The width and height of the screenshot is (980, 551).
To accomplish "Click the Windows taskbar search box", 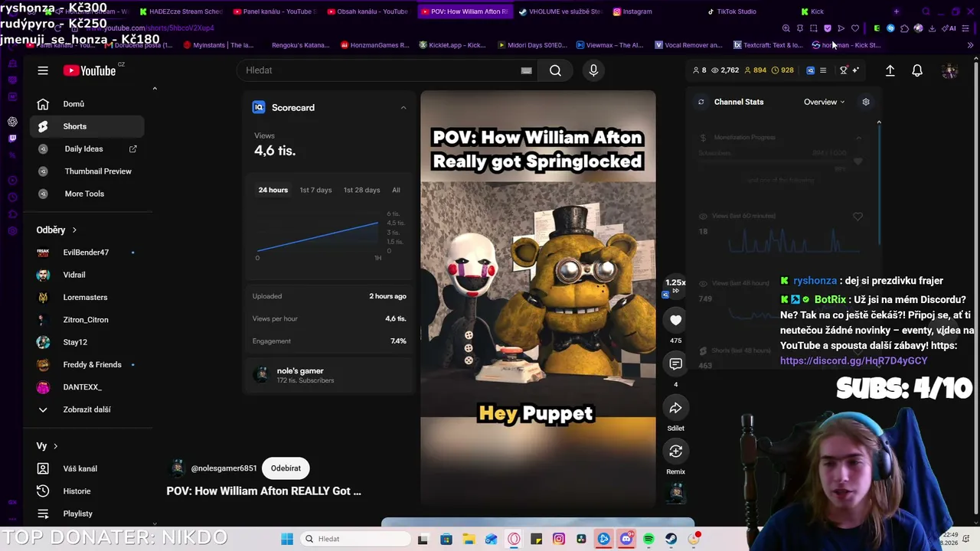I will [354, 539].
